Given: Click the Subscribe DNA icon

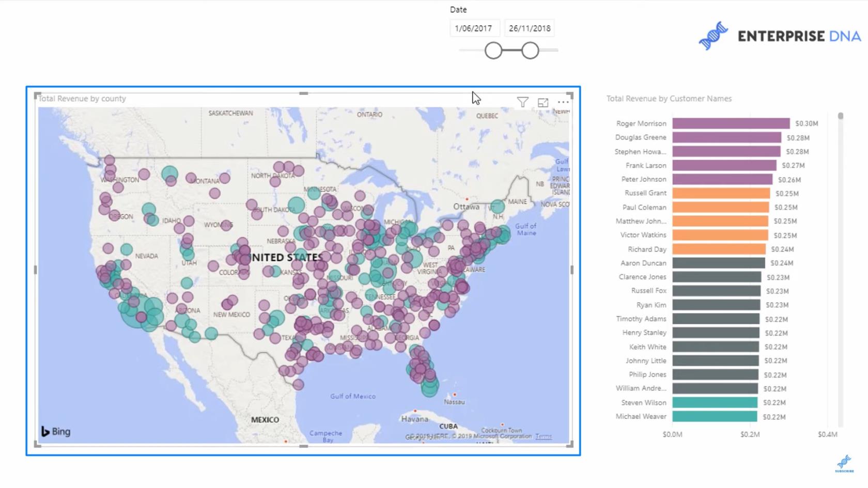Looking at the screenshot, I should pyautogui.click(x=844, y=463).
